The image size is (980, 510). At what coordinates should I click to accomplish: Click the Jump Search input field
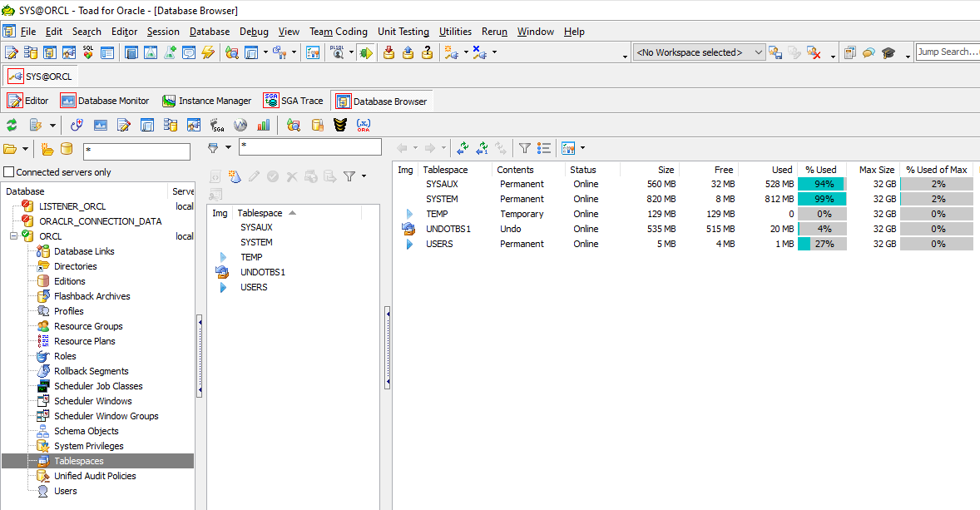[x=947, y=52]
